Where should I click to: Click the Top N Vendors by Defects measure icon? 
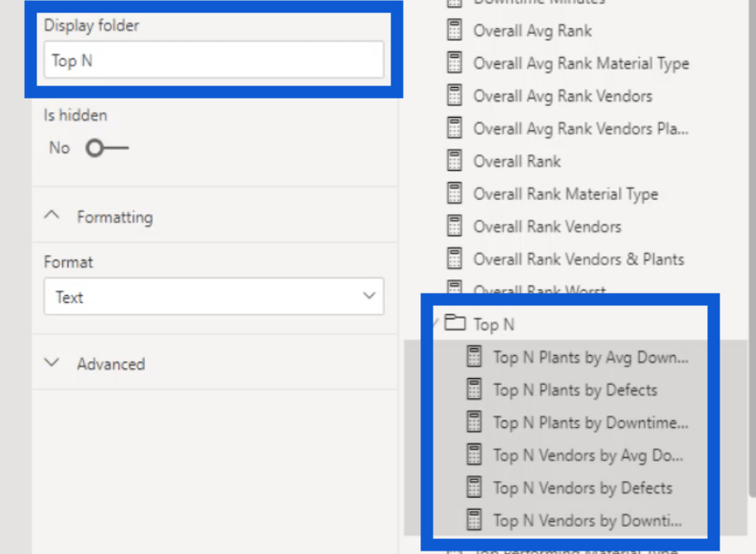[x=474, y=487]
